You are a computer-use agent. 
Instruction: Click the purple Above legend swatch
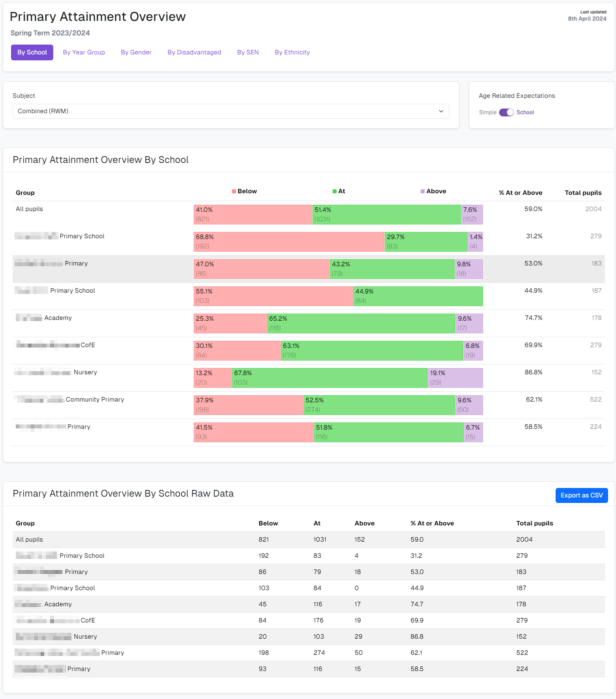pyautogui.click(x=423, y=191)
